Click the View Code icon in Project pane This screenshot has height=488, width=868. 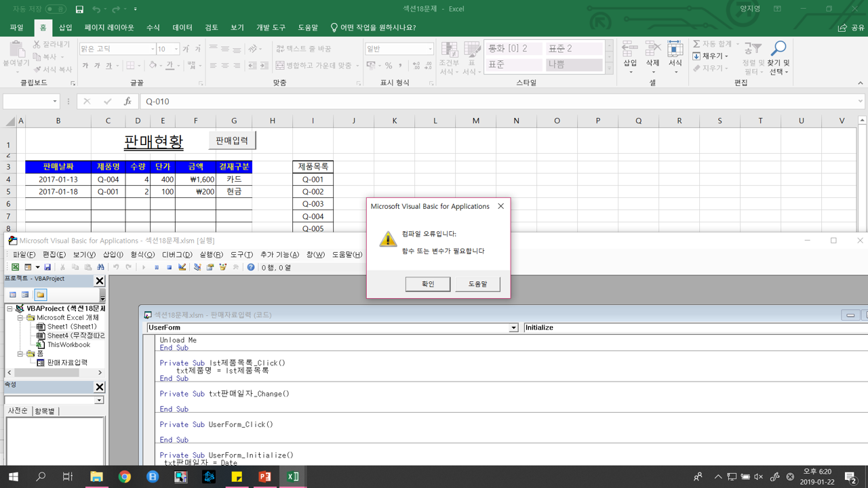[x=13, y=295]
